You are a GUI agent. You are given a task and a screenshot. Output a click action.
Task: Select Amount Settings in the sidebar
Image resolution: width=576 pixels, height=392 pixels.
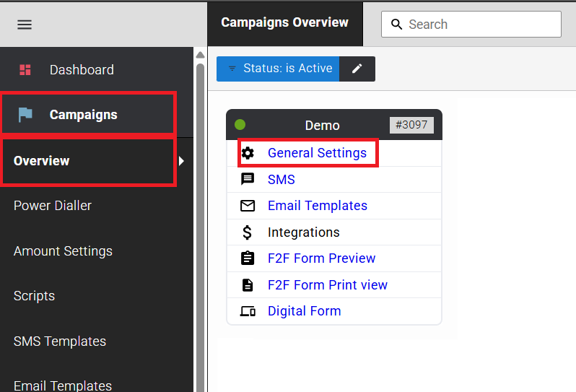[63, 251]
